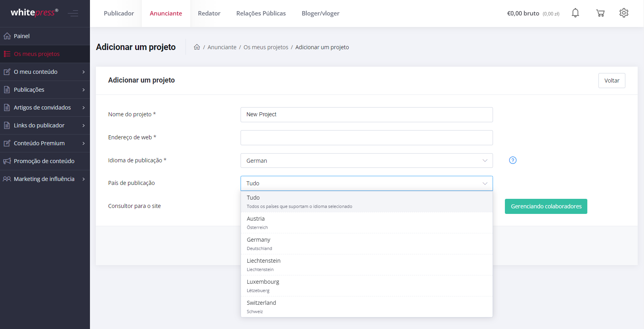Expand O meu conteúdo submenu chevron
Image resolution: width=644 pixels, height=329 pixels.
pos(84,72)
